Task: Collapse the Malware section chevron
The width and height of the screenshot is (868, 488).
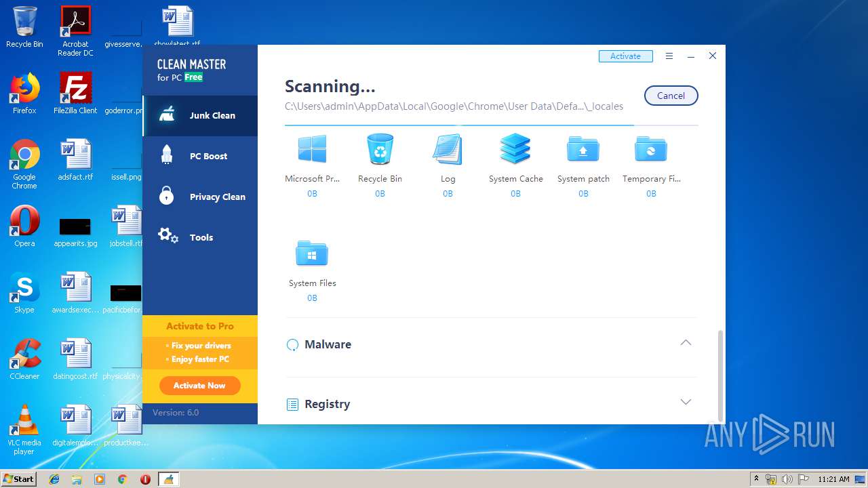Action: click(686, 343)
